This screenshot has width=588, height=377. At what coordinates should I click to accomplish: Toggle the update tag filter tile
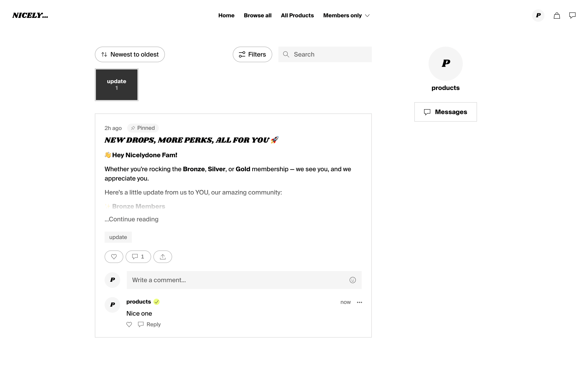pyautogui.click(x=117, y=85)
